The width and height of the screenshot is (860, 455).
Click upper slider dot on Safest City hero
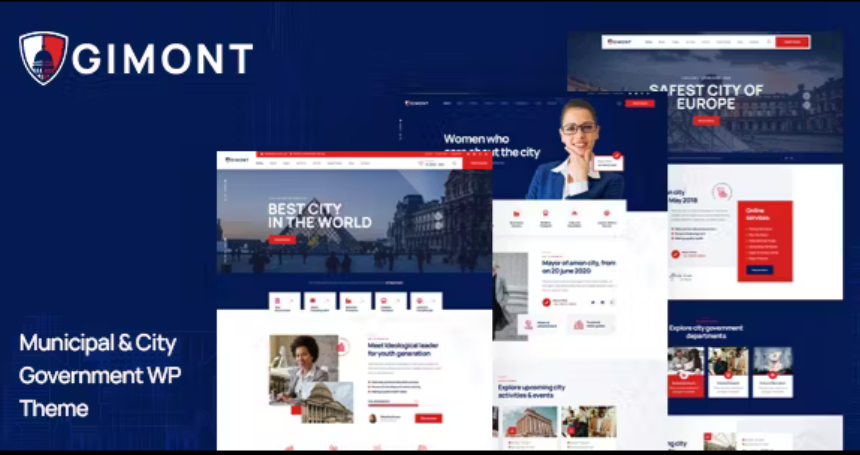(806, 95)
